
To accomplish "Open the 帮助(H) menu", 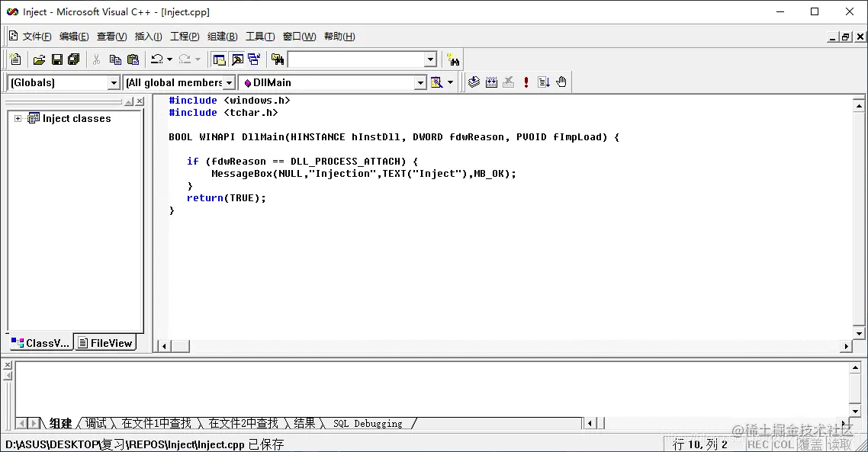I will 339,37.
